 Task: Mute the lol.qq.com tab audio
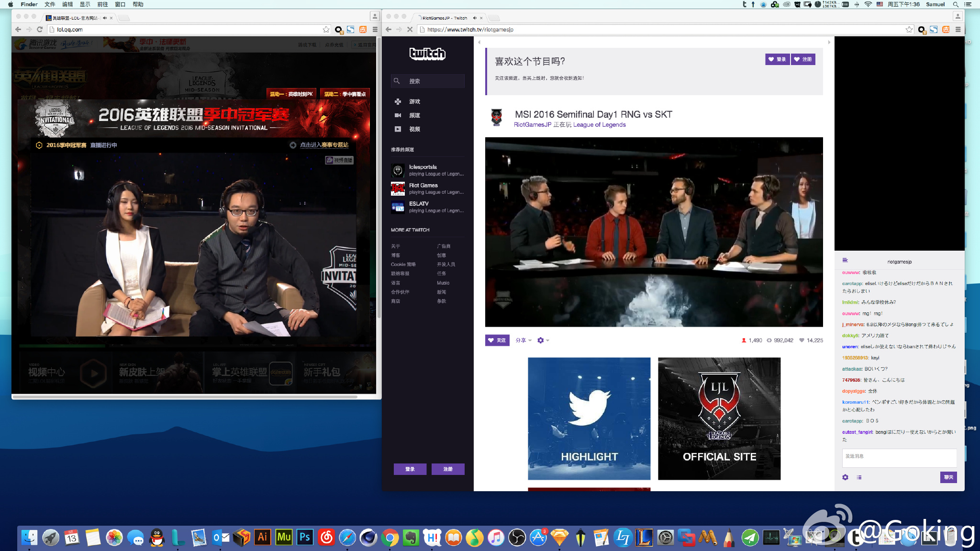click(105, 18)
